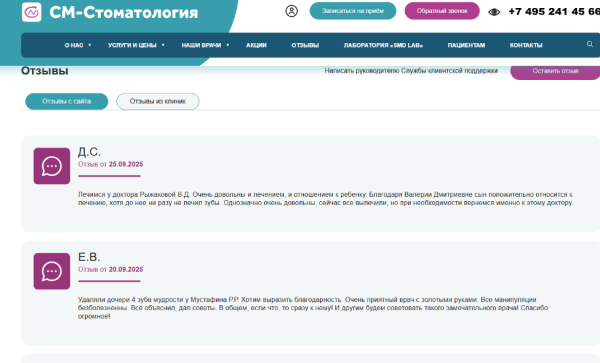The image size is (600, 363).
Task: Click the Обратный звонок button
Action: point(442,11)
